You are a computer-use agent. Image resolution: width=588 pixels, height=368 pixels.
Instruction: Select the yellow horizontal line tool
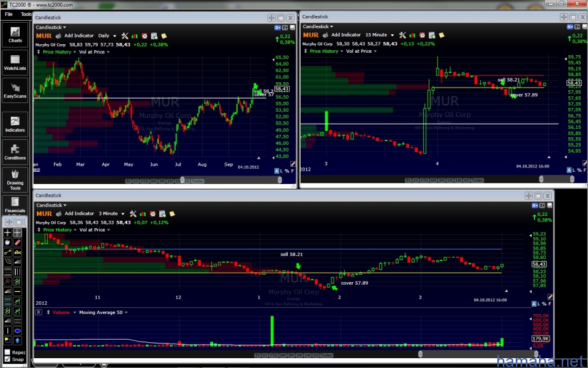[x=18, y=291]
